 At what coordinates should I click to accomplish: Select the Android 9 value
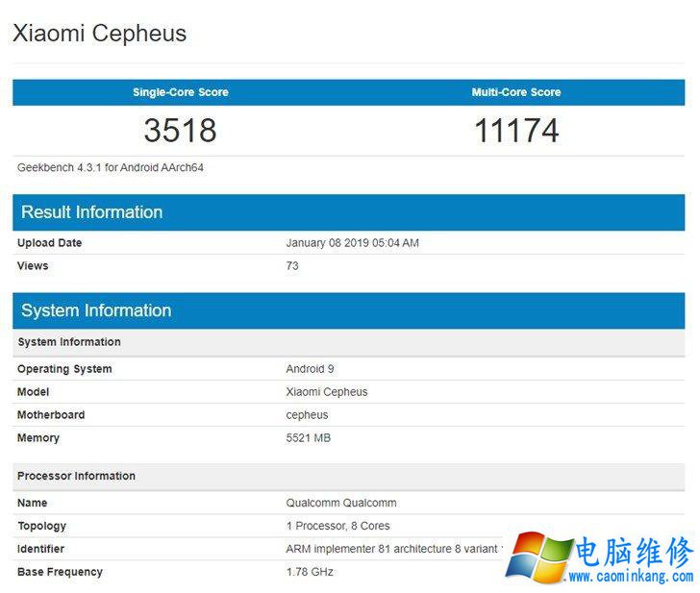(x=311, y=369)
